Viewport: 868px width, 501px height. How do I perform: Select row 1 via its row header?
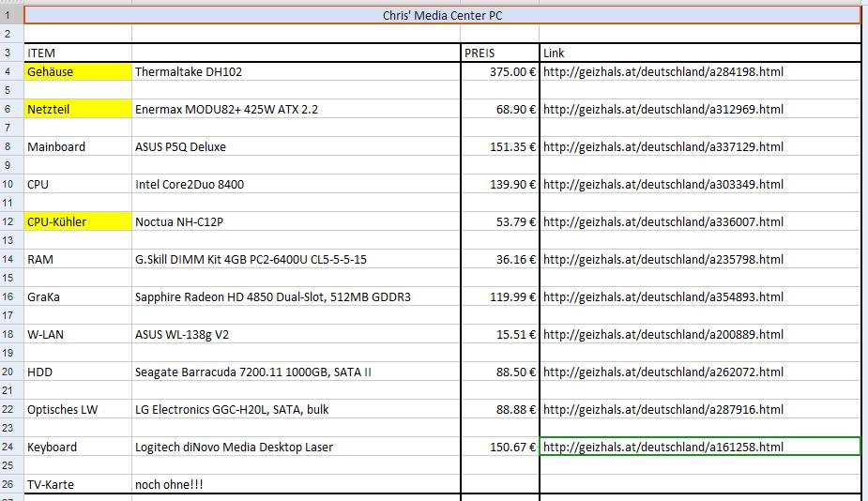11,15
